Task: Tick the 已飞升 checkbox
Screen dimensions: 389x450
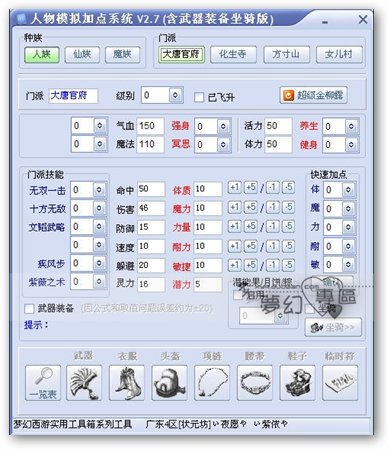Action: 199,97
